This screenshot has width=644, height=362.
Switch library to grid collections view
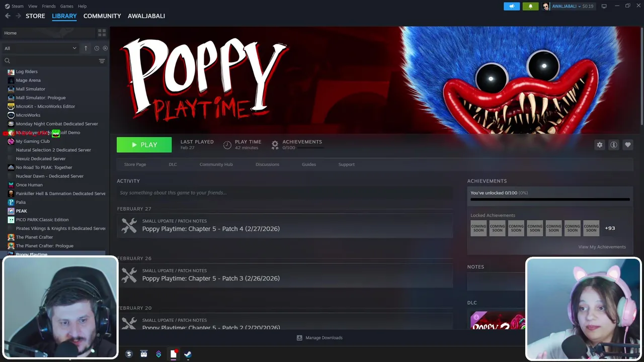102,33
